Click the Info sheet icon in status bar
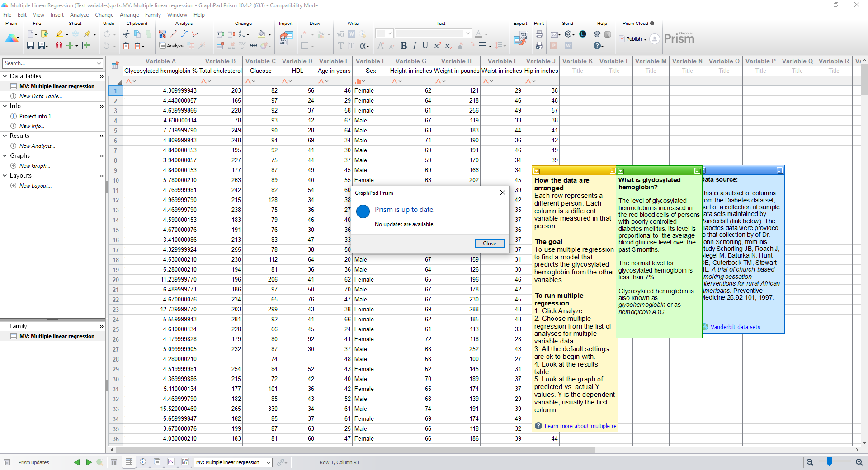 coord(143,462)
